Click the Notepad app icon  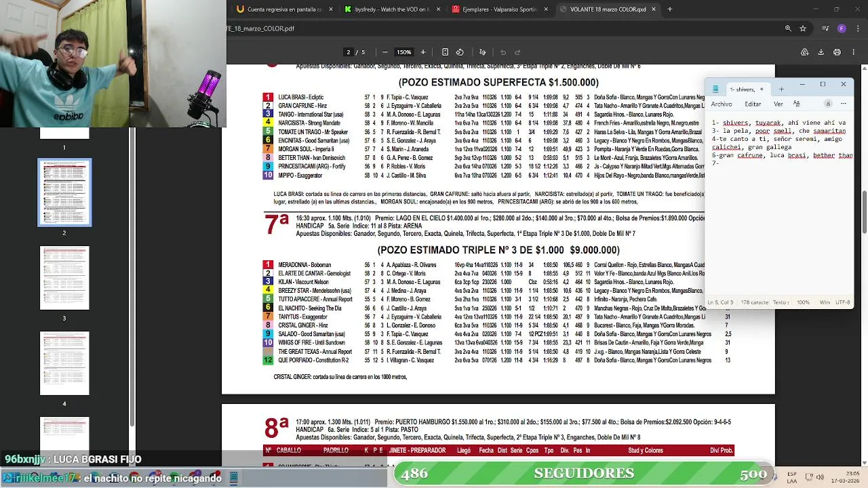715,89
